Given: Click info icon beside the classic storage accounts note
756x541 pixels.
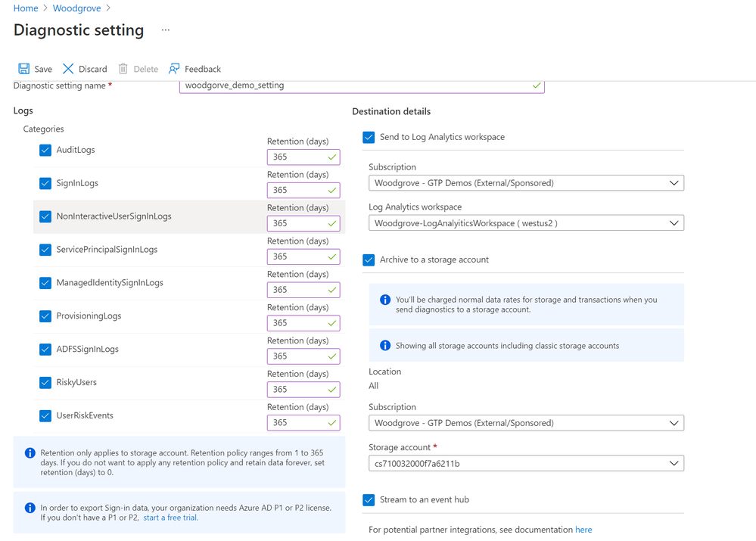Looking at the screenshot, I should coord(385,345).
